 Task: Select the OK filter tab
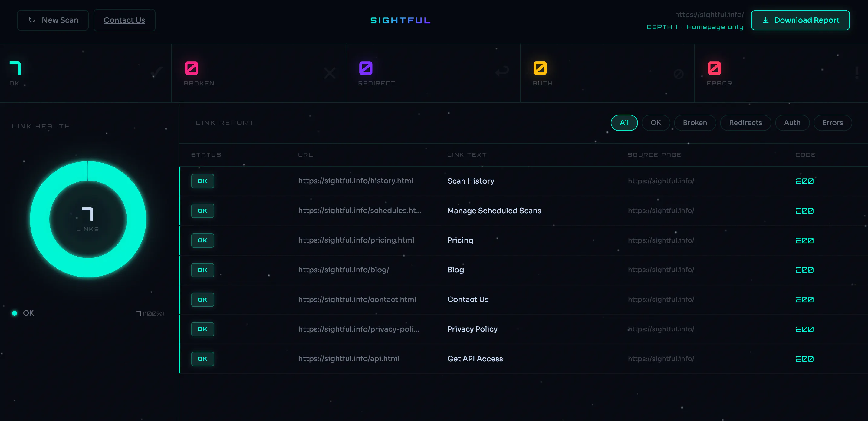656,123
